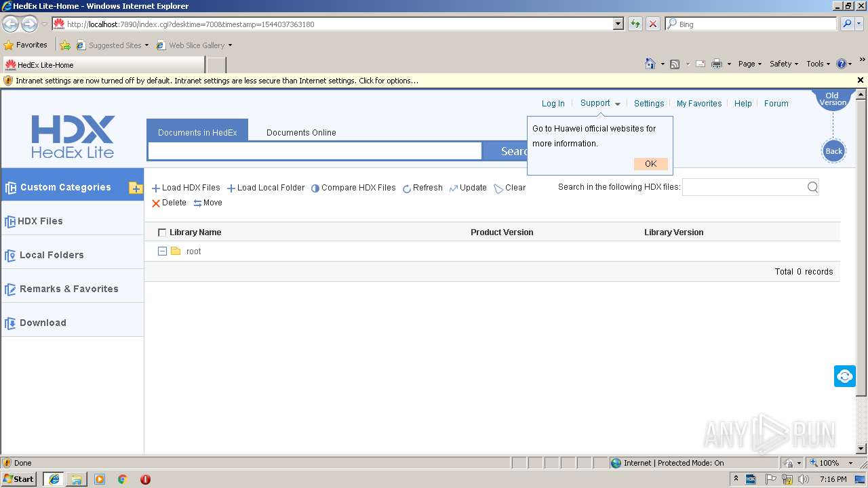Open the address bar history dropdown
Screen dimensions: 868x488
click(618, 24)
